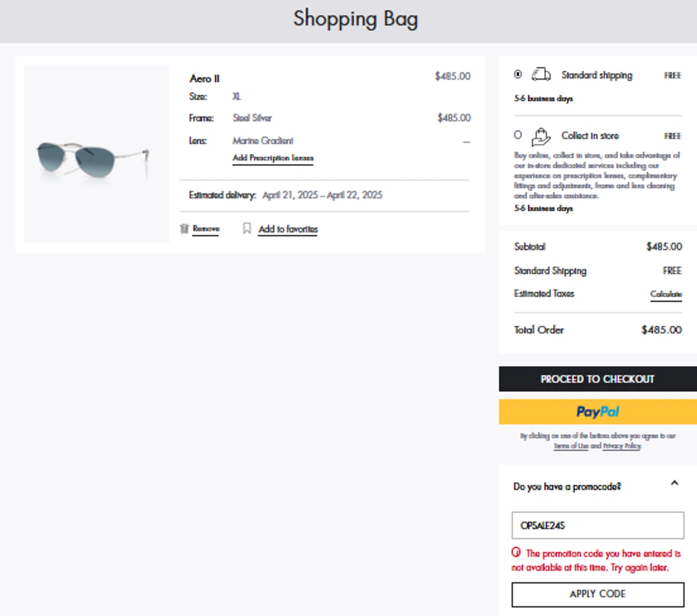
Task: Click the red error icon under promo field
Action: tap(516, 552)
